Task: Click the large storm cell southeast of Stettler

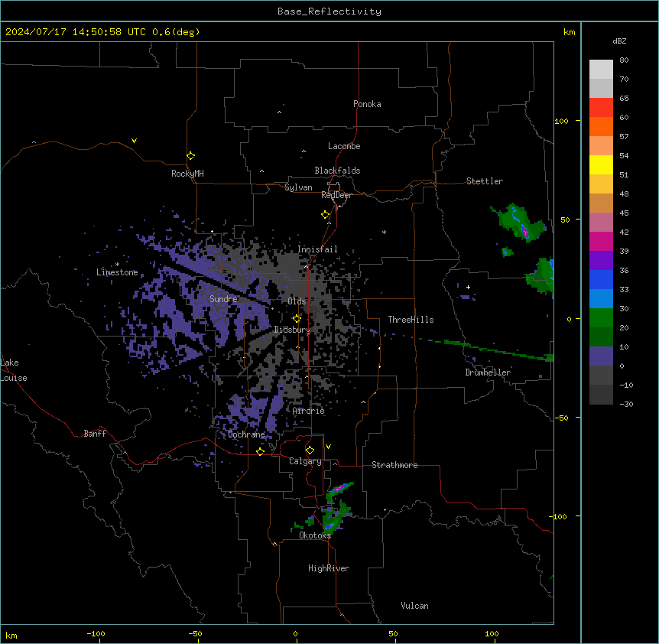Action: point(519,223)
